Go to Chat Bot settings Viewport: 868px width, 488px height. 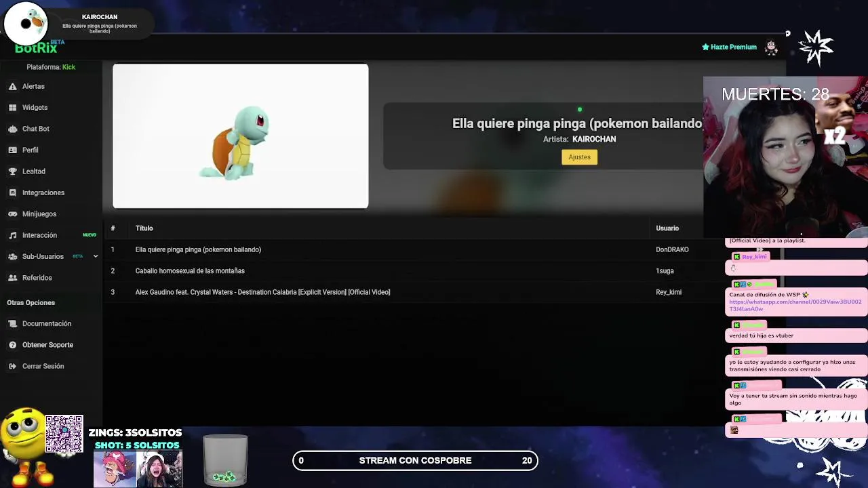(36, 129)
